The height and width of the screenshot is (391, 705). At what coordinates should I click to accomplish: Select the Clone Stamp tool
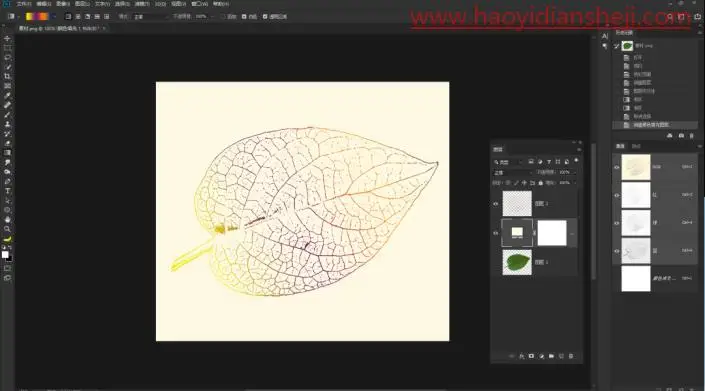tap(7, 124)
